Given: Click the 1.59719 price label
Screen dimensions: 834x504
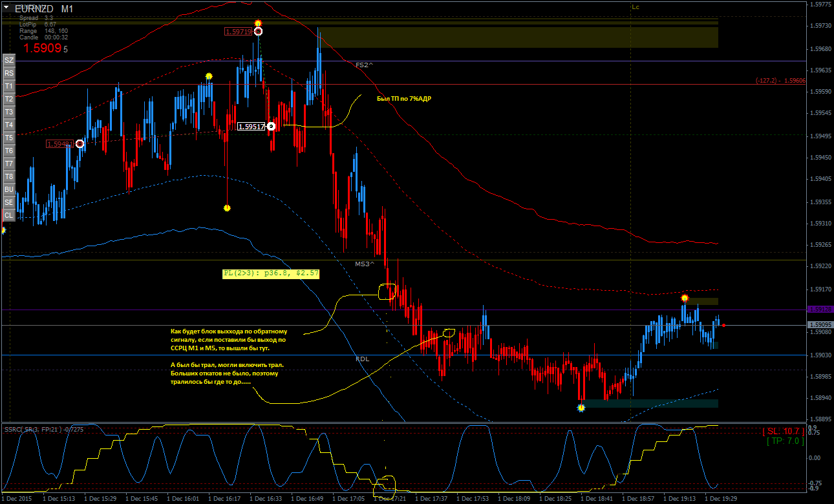Looking at the screenshot, I should (x=239, y=31).
